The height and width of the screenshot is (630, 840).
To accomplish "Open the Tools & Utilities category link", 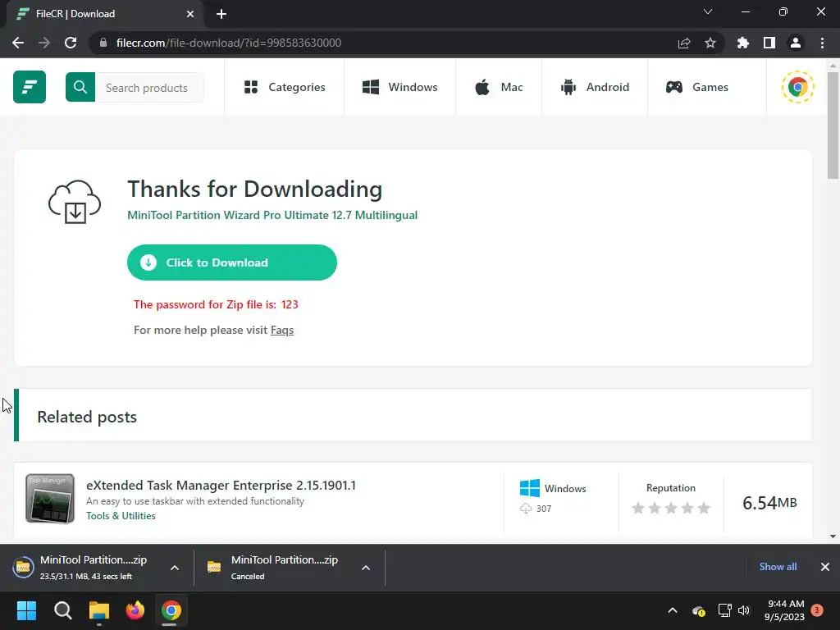I will point(121,516).
